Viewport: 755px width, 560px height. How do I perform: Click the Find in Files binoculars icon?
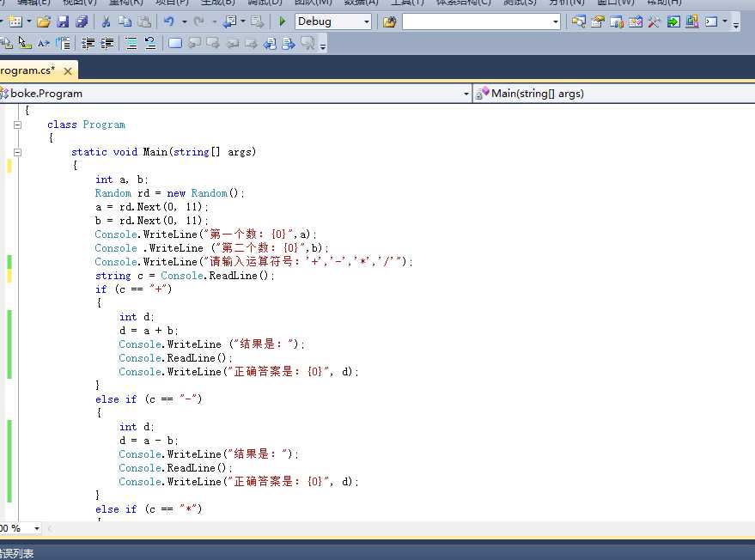[390, 21]
